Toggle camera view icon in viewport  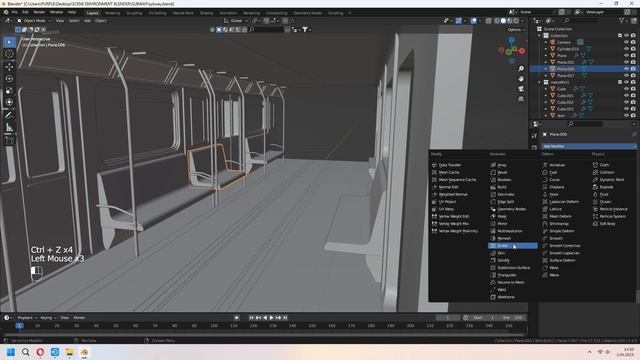[521, 89]
